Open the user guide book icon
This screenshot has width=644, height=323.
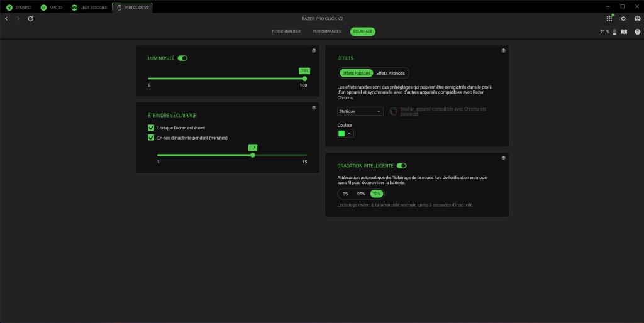(x=624, y=31)
